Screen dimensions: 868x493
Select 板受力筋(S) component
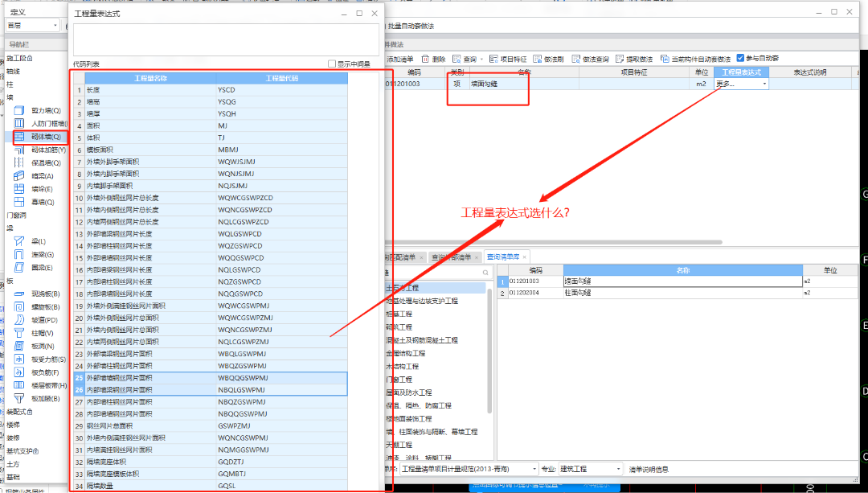(x=48, y=359)
